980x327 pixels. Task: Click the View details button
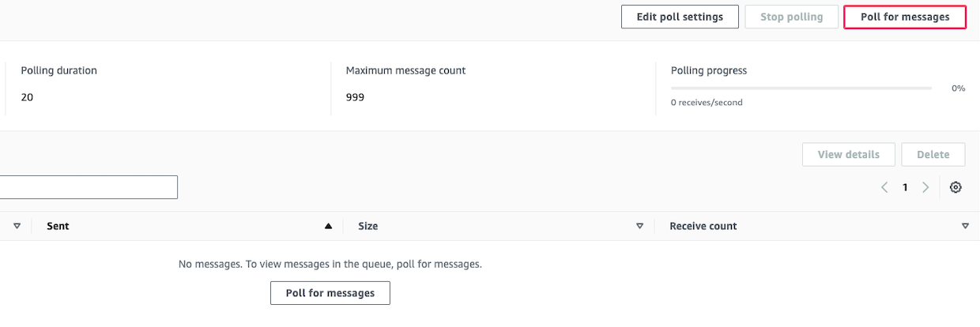pyautogui.click(x=848, y=154)
